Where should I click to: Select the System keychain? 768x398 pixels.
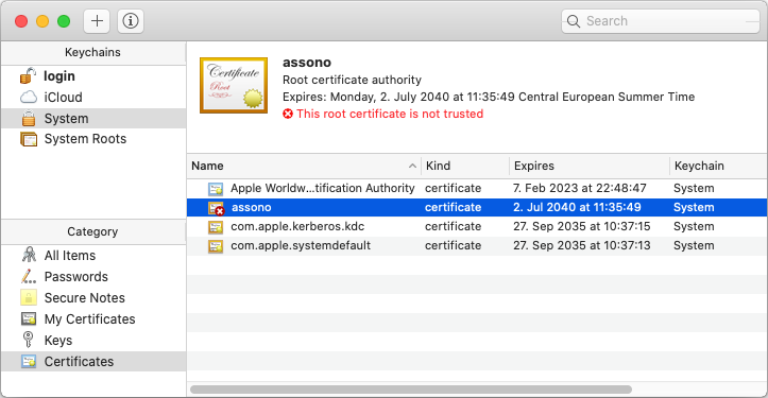94,118
